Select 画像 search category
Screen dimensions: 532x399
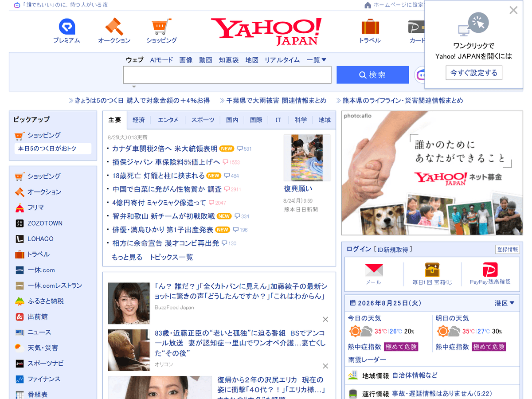[x=186, y=60]
